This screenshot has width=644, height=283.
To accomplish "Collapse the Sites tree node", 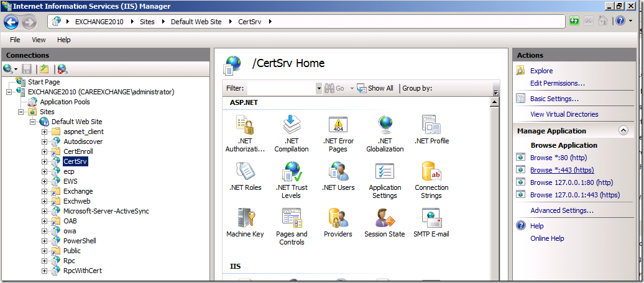I will tap(21, 112).
